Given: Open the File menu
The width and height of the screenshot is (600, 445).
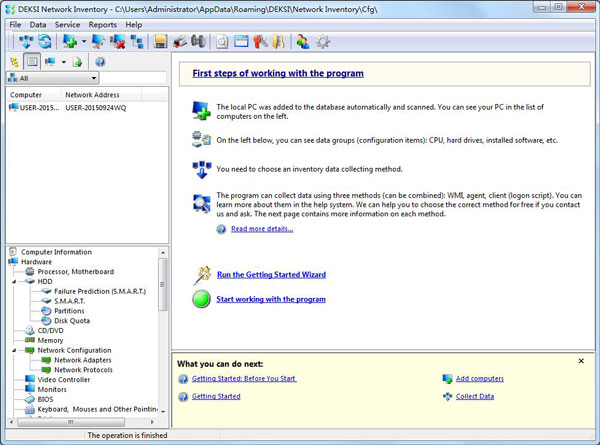Looking at the screenshot, I should coord(15,24).
